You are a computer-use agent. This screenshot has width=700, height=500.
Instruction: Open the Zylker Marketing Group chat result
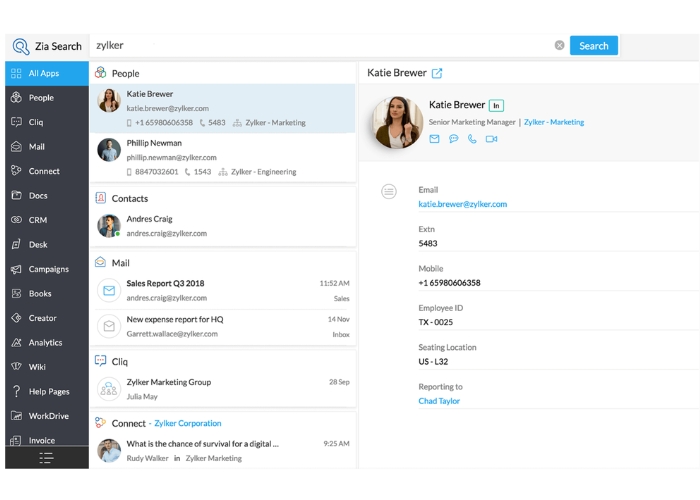pos(222,389)
